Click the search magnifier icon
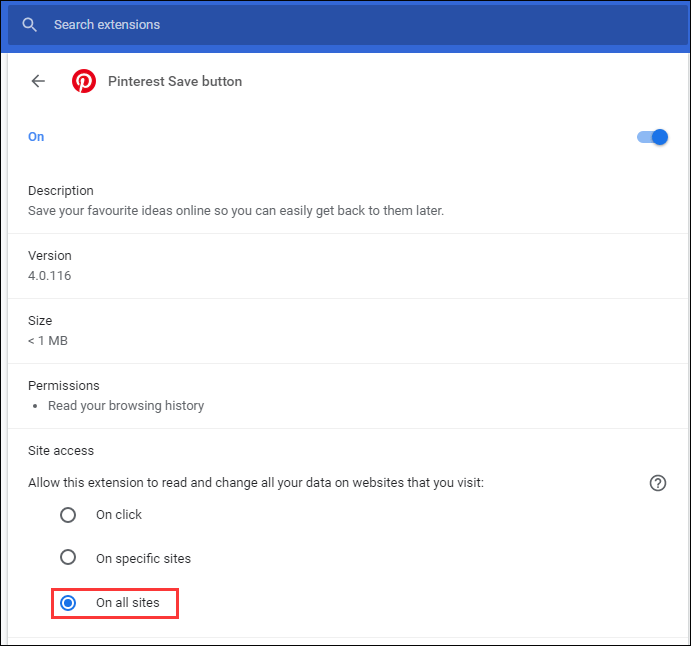Image resolution: width=691 pixels, height=646 pixels. (30, 25)
